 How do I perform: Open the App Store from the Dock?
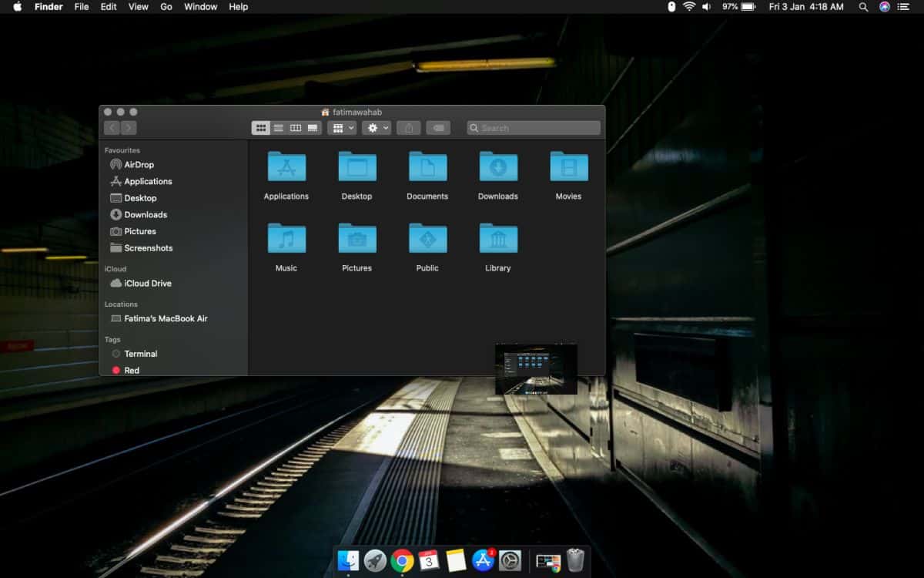[483, 560]
